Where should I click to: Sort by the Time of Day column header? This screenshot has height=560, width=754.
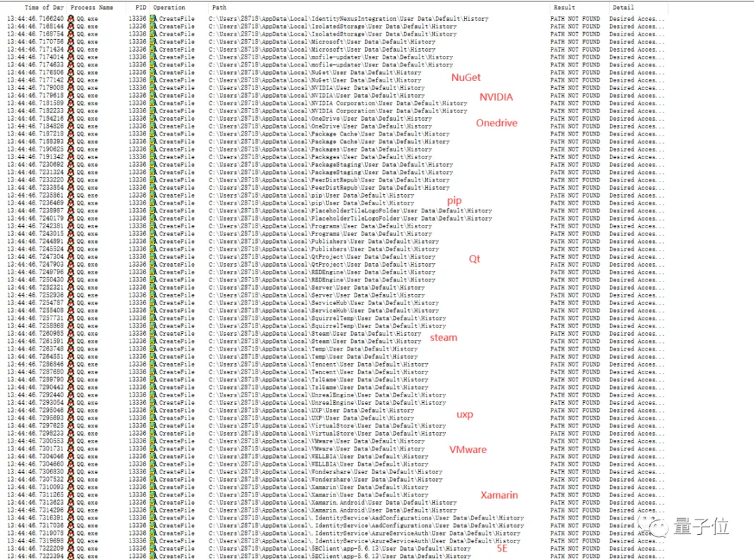click(x=44, y=8)
